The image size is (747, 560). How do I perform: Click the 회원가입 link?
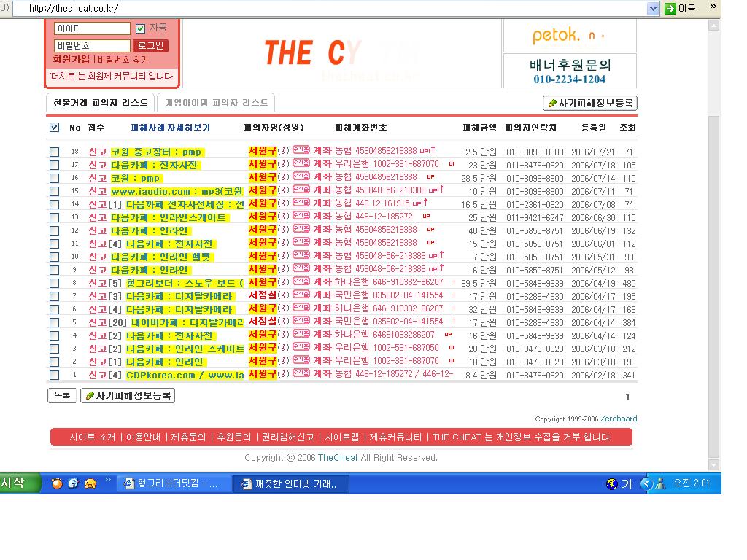tap(71, 60)
